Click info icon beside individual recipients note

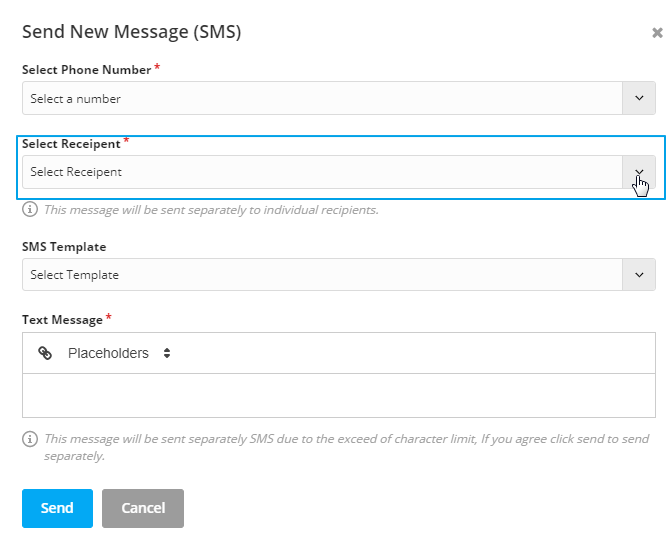[30, 210]
